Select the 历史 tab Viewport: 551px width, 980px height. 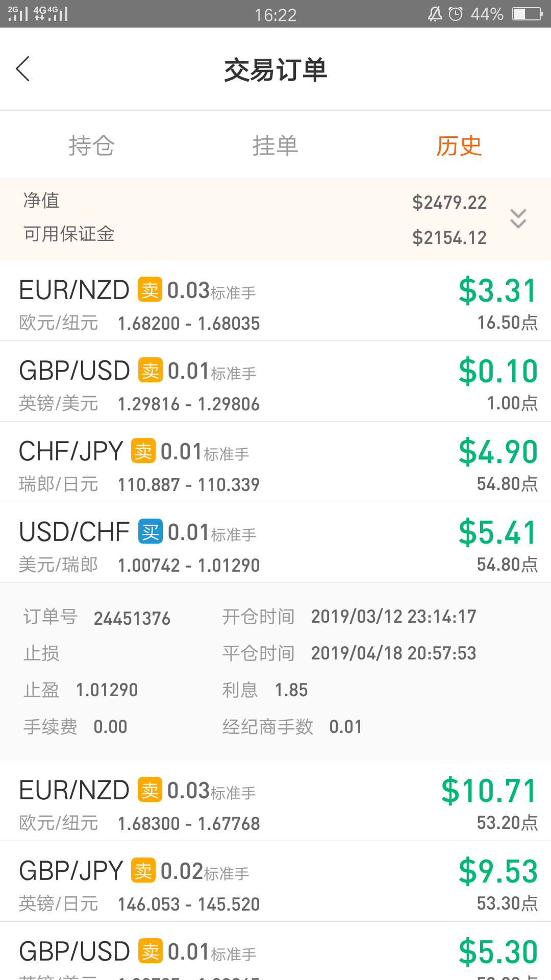(459, 145)
